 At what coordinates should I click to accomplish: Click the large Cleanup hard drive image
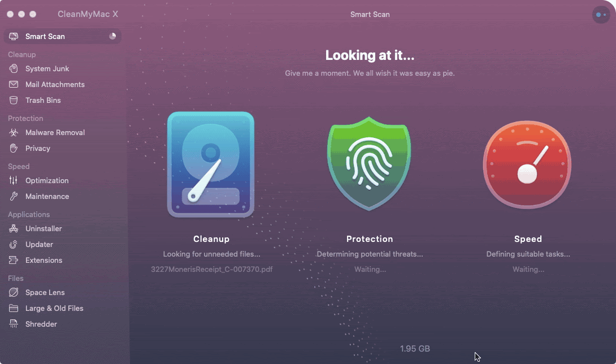coord(211,164)
